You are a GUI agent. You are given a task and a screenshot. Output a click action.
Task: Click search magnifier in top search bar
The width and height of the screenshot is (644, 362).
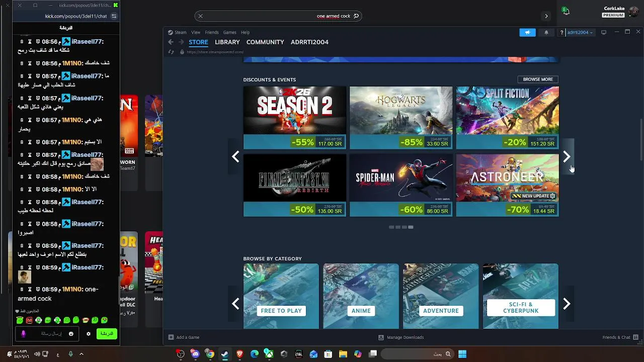(356, 16)
